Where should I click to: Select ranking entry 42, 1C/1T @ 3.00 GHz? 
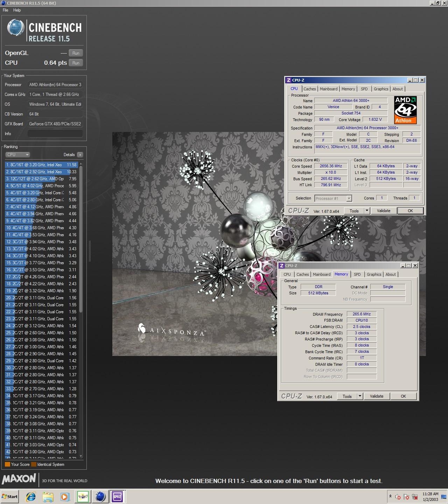(41, 451)
